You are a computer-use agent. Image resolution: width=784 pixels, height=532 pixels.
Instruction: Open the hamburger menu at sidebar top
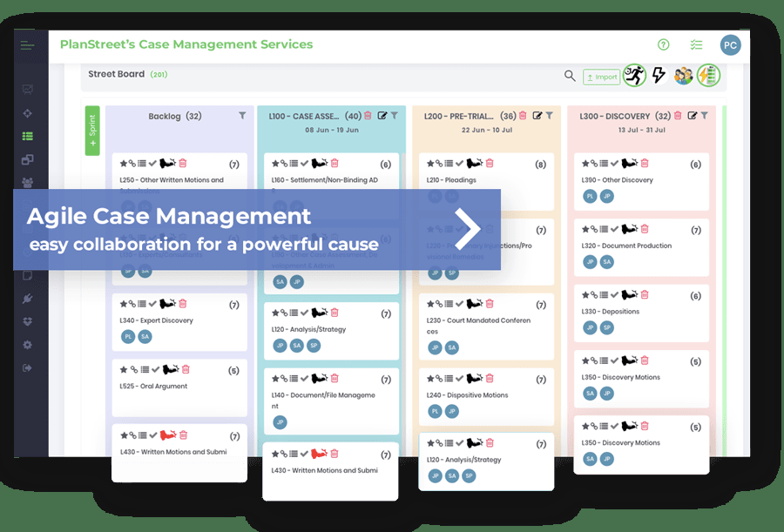click(28, 45)
